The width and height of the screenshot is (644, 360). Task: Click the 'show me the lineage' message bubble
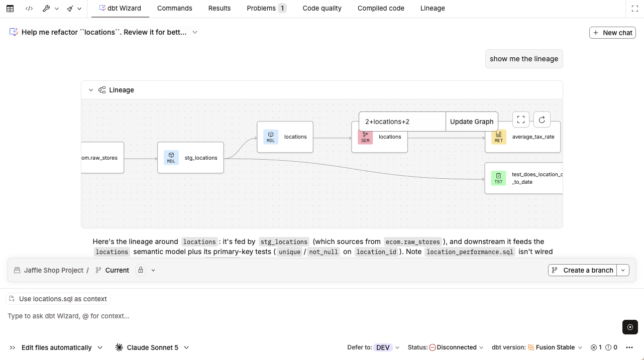pos(524,59)
